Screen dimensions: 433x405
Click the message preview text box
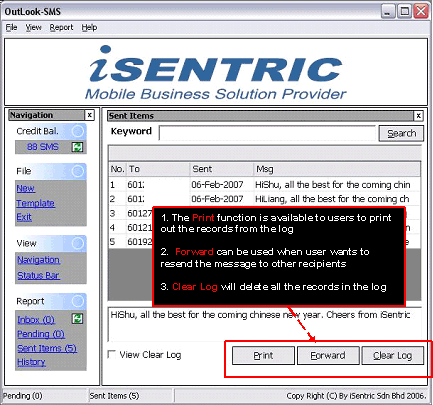265,324
